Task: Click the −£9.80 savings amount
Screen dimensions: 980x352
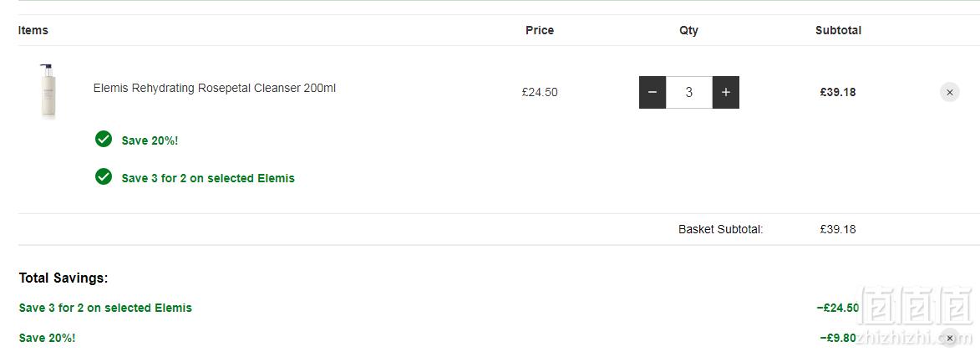Action: point(837,338)
